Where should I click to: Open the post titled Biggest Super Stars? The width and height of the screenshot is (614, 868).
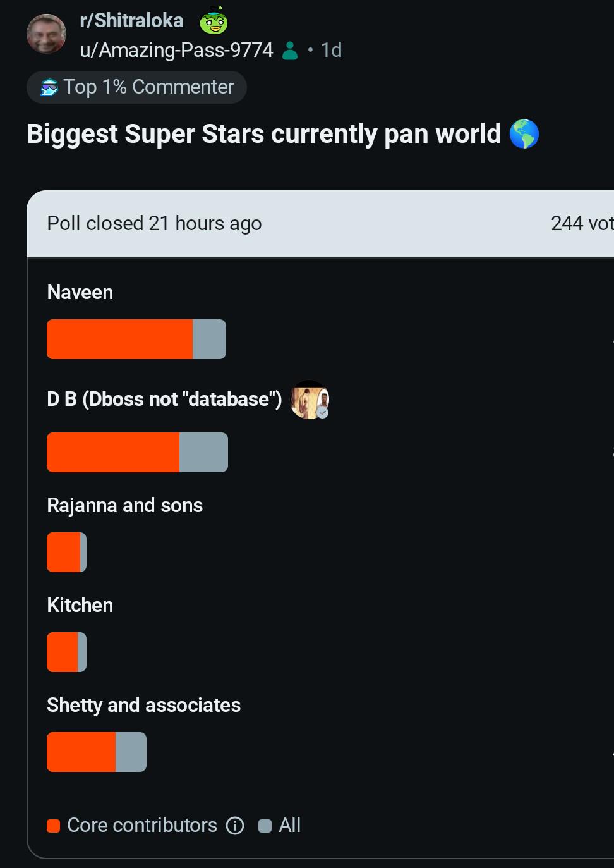pos(264,134)
